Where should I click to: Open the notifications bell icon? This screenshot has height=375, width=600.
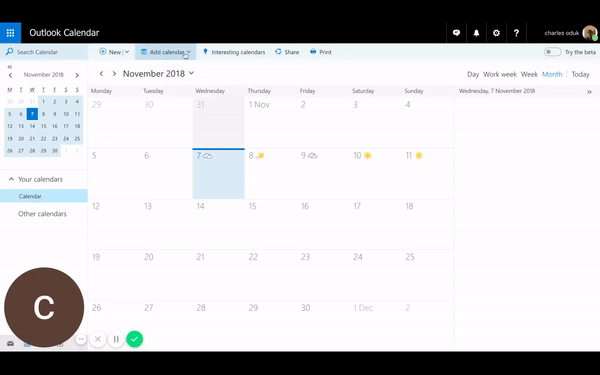tap(476, 33)
